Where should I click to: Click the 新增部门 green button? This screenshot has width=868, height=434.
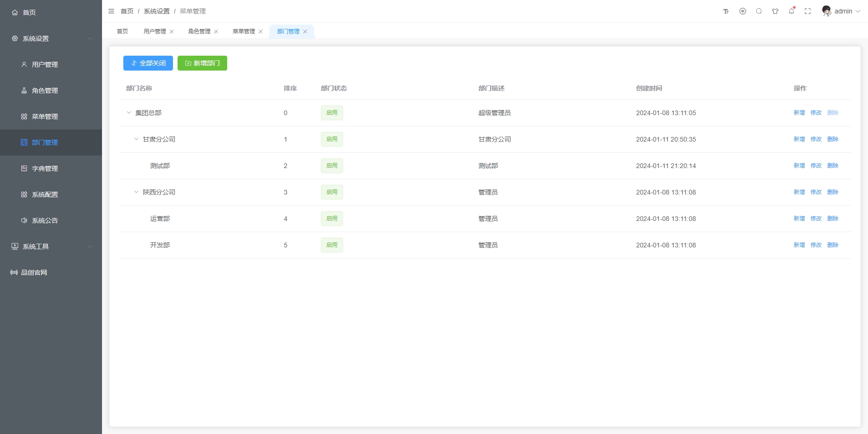tap(202, 63)
